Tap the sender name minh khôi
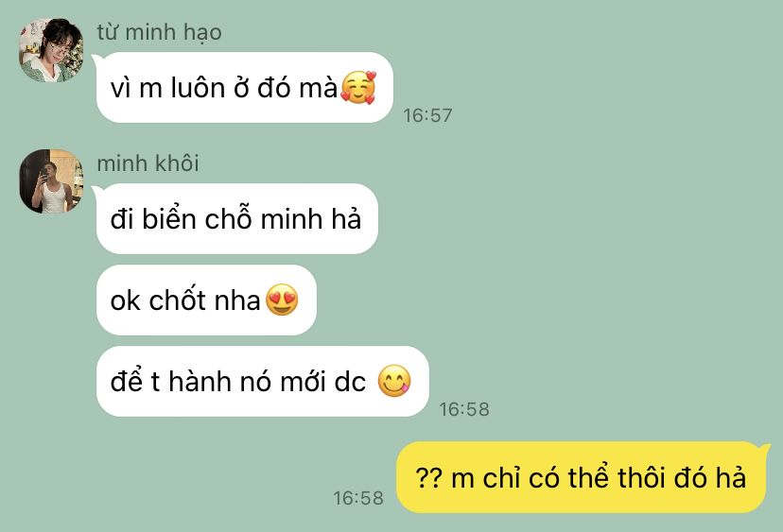This screenshot has height=532, width=783. coord(148,163)
